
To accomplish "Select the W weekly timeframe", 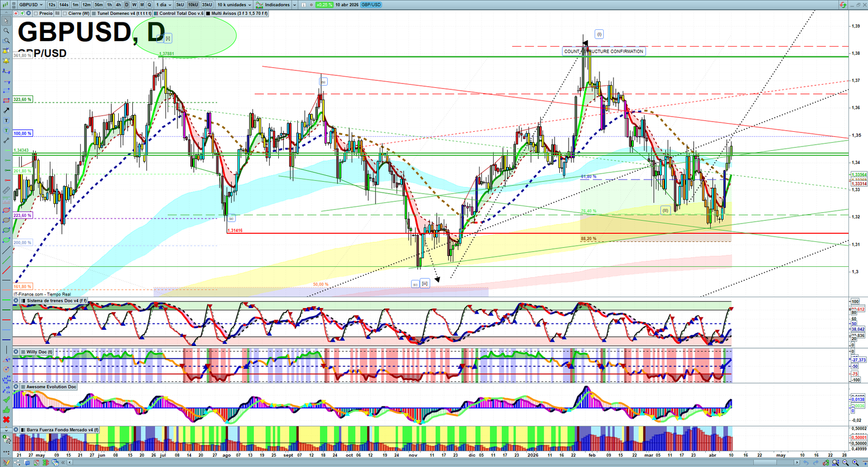I will 134,4.
